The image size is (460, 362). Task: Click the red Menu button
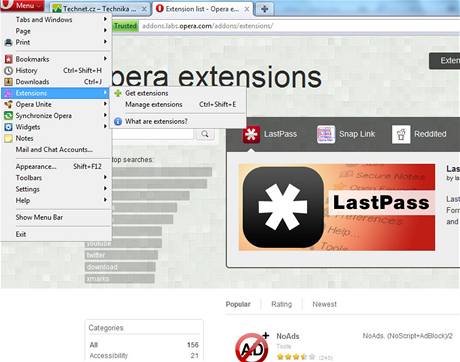22,5
